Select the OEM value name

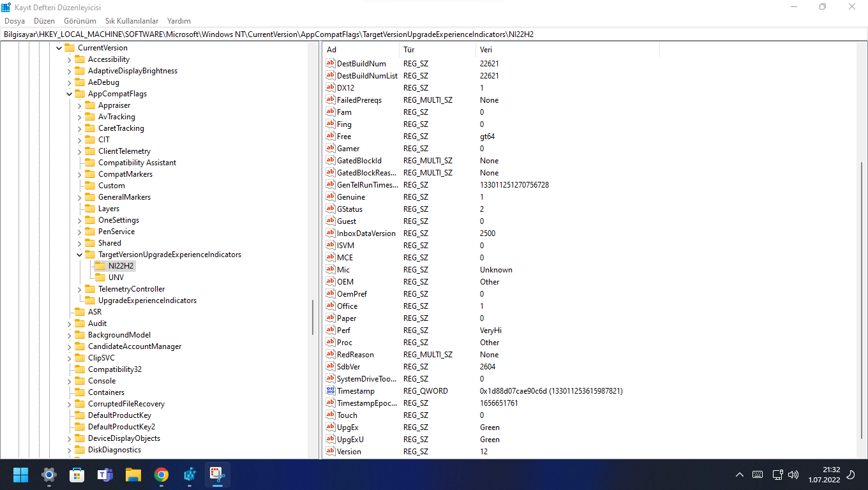(345, 282)
